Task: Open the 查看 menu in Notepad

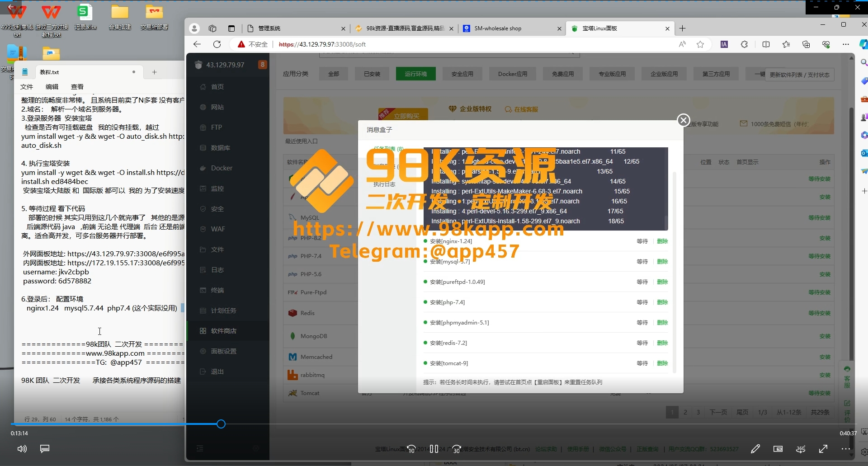Action: tap(77, 87)
